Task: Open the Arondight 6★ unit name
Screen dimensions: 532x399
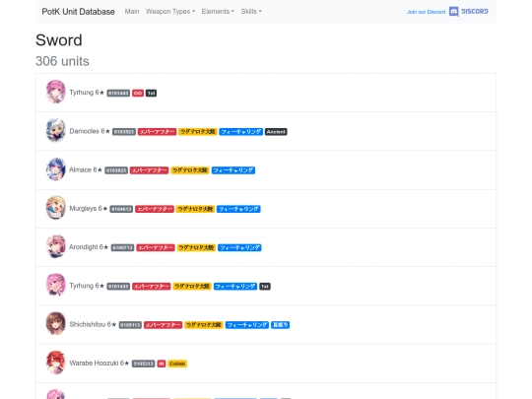Action: click(89, 247)
